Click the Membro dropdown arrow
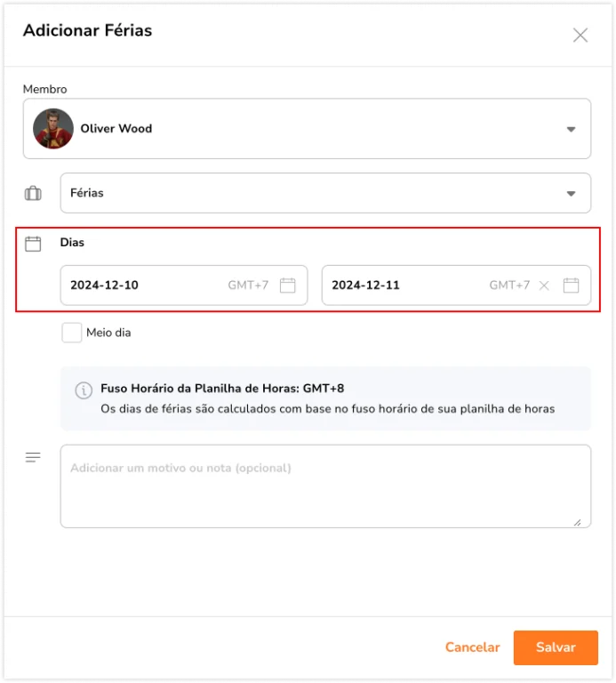Screen dimensions: 616x683 571,129
